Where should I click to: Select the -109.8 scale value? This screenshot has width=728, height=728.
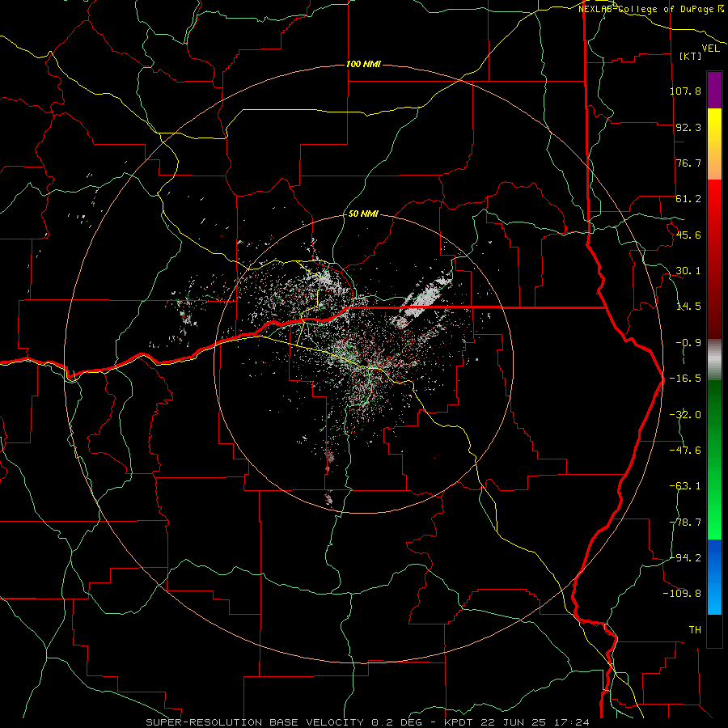point(682,594)
